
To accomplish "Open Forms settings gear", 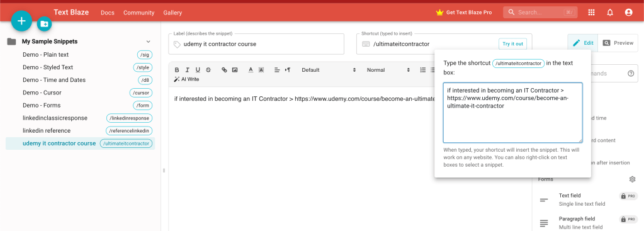I will [633, 179].
